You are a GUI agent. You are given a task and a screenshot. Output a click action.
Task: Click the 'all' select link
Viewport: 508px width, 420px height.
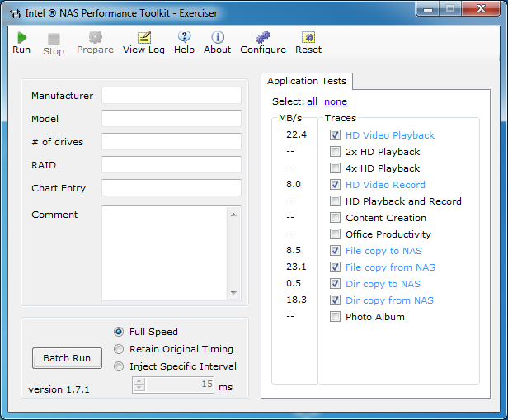click(312, 101)
